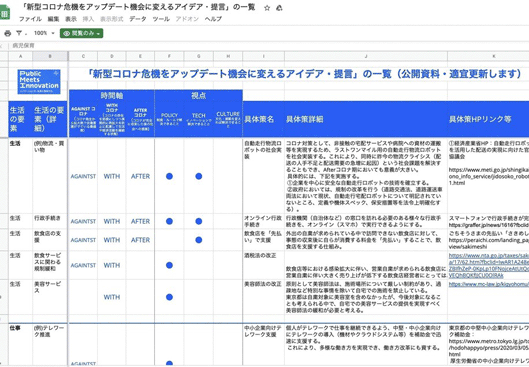Open the ヘルプ menu
This screenshot has width=529, height=367.
[x=213, y=19]
